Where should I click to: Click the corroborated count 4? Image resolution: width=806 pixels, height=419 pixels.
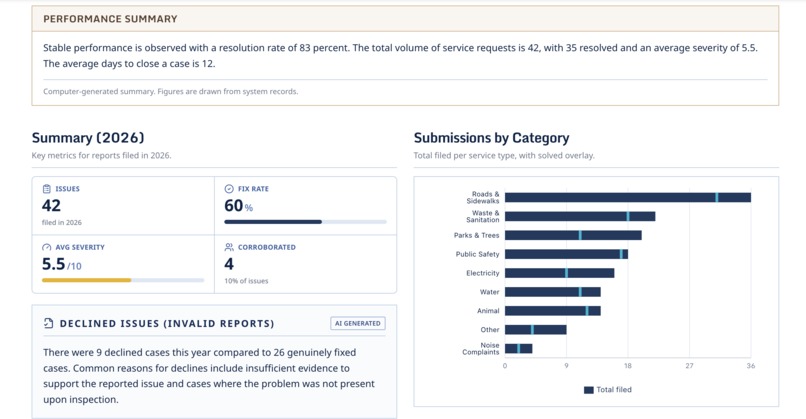pyautogui.click(x=229, y=264)
